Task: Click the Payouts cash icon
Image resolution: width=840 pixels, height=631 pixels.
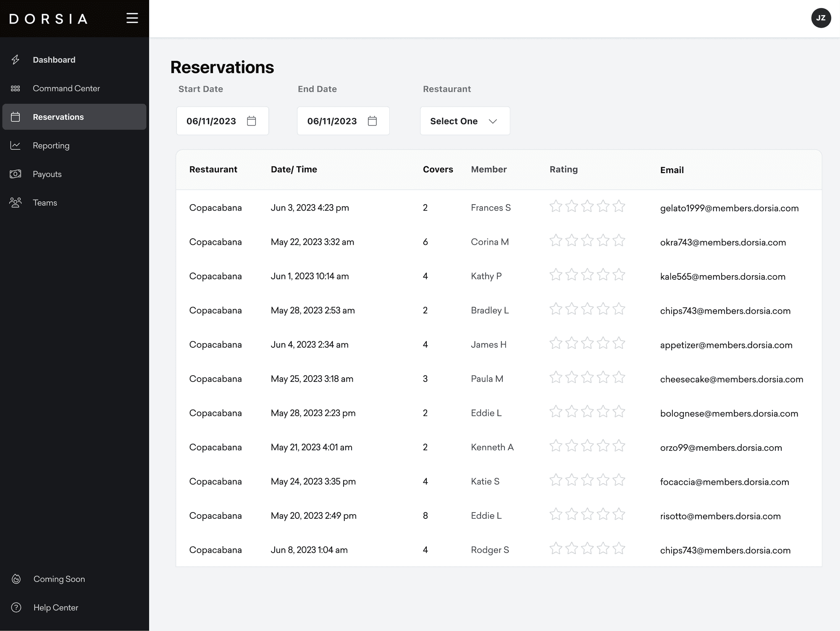Action: click(16, 174)
